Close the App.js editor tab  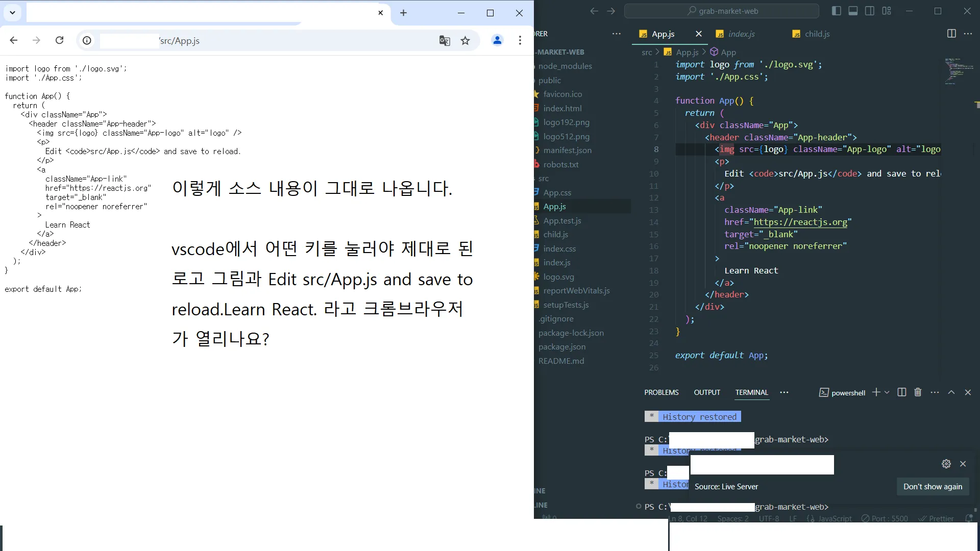click(x=699, y=34)
